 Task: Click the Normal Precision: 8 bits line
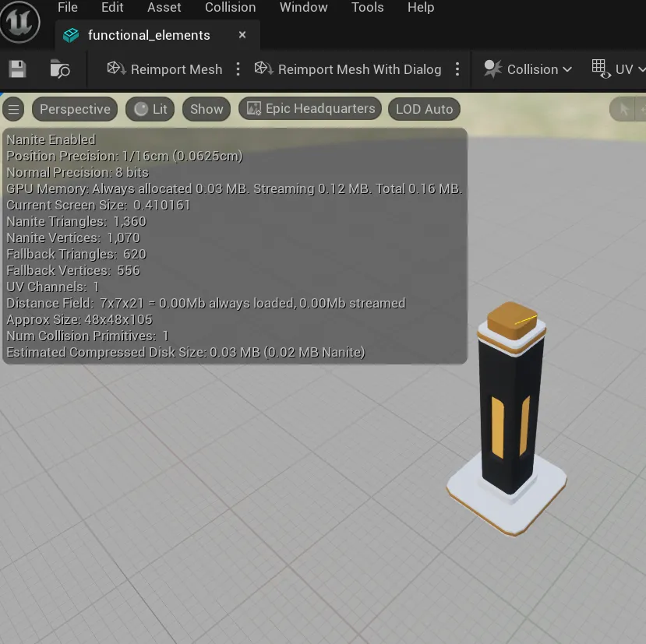click(x=77, y=173)
